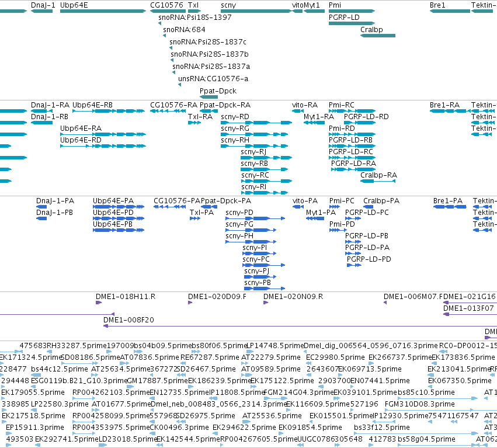This screenshot has height=448, width=497.
Task: Select the scny-RB transcript label
Action: pos(254,164)
